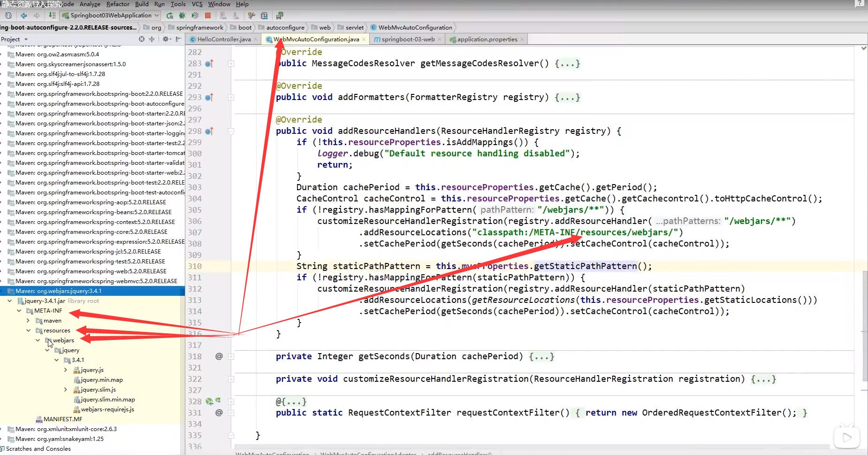Click the @ gutter icon at line 318
The height and width of the screenshot is (455, 868).
(219, 356)
